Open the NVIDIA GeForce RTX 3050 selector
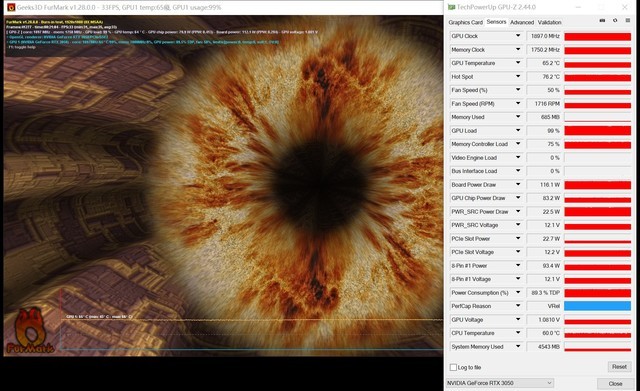This screenshot has height=391, width=640. [x=500, y=383]
